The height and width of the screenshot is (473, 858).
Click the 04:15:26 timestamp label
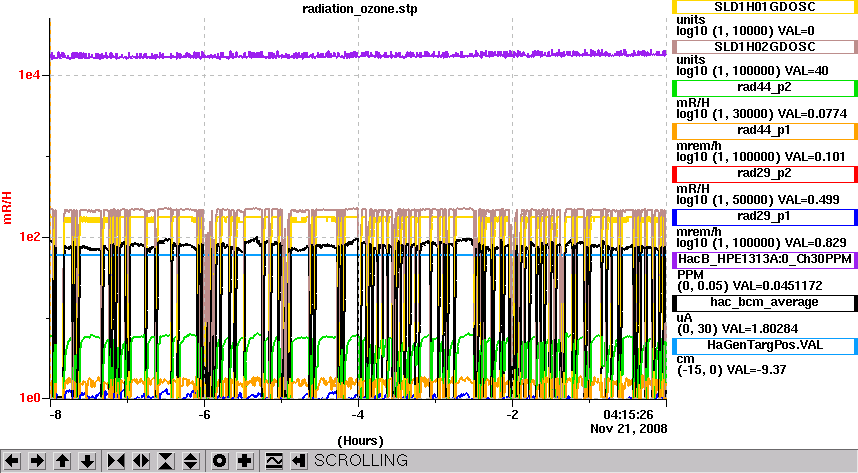[628, 414]
